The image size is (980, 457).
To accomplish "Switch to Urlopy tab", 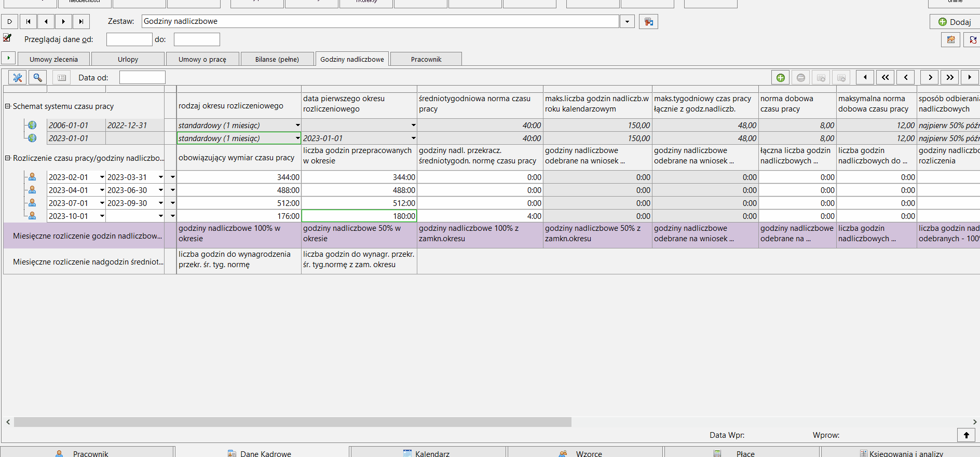I will [128, 59].
